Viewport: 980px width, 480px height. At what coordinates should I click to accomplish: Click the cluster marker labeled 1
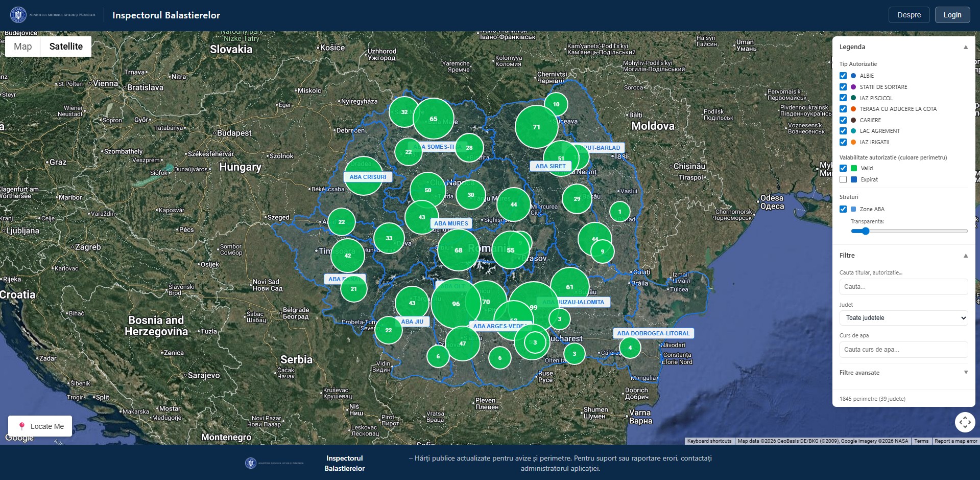click(x=619, y=212)
